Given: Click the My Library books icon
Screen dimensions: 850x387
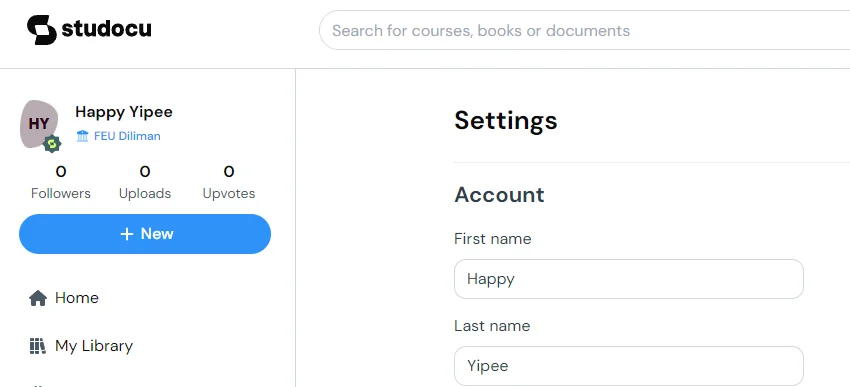Looking at the screenshot, I should tap(37, 346).
